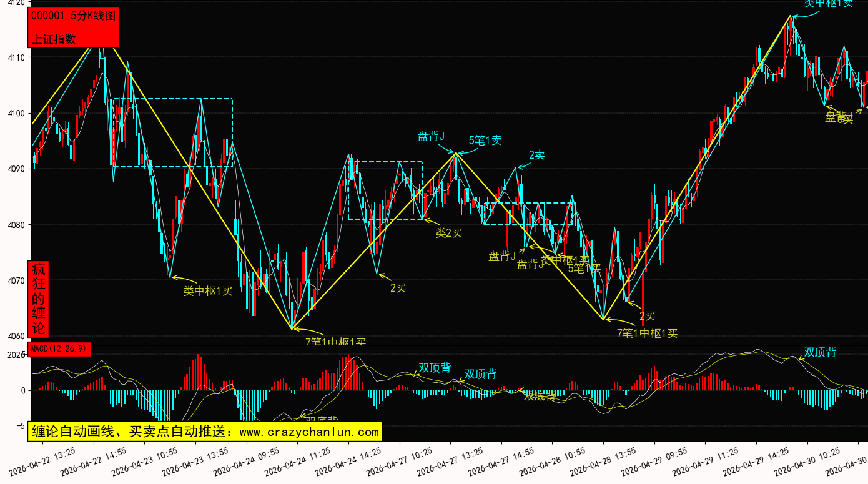The height and width of the screenshot is (484, 868).
Task: Click the "类中枢1买" buy signal annotation
Action: pyautogui.click(x=207, y=290)
